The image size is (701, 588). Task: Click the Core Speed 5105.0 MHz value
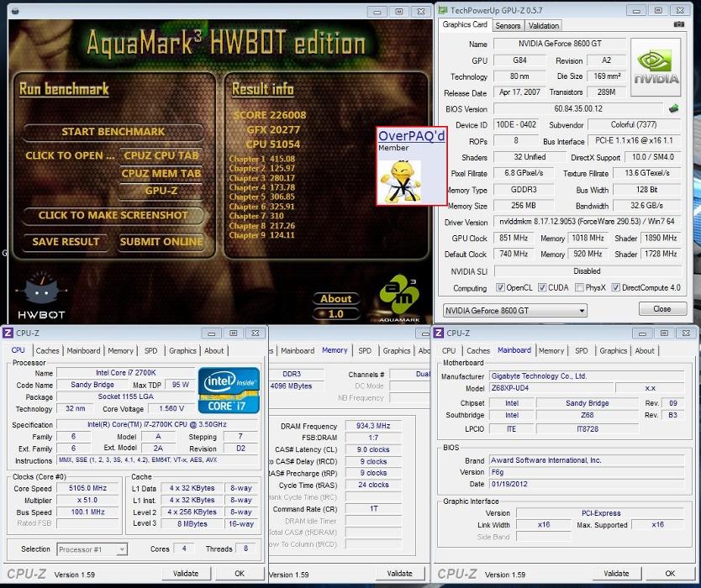[x=87, y=488]
